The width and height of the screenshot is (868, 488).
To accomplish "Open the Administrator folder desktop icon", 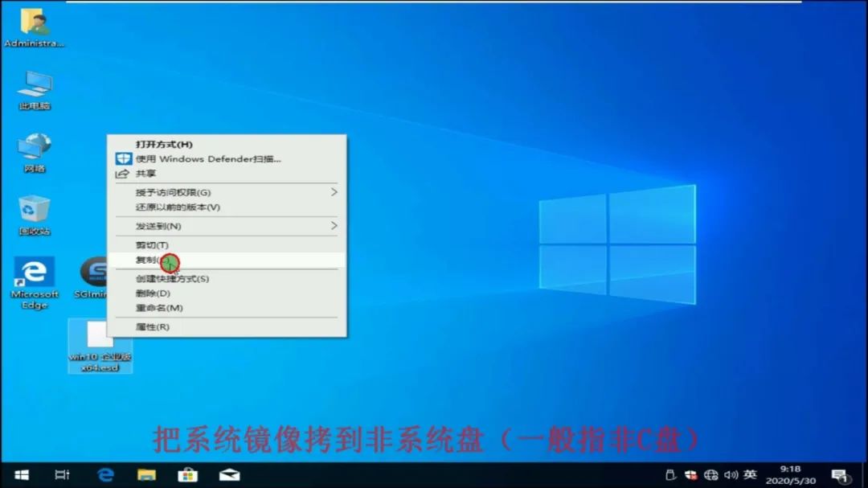I will tap(35, 29).
